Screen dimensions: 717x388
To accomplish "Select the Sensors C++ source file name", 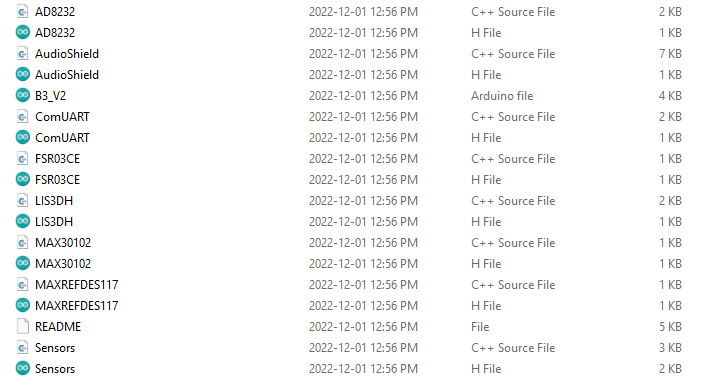I will (x=55, y=348).
